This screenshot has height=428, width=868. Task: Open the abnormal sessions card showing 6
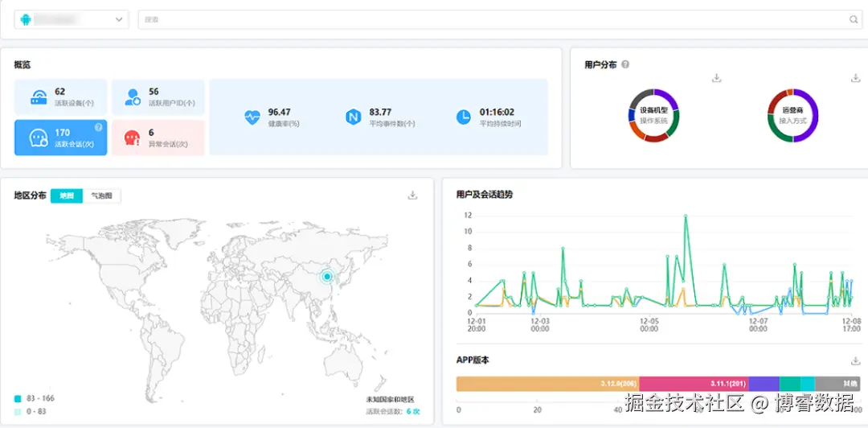(158, 138)
